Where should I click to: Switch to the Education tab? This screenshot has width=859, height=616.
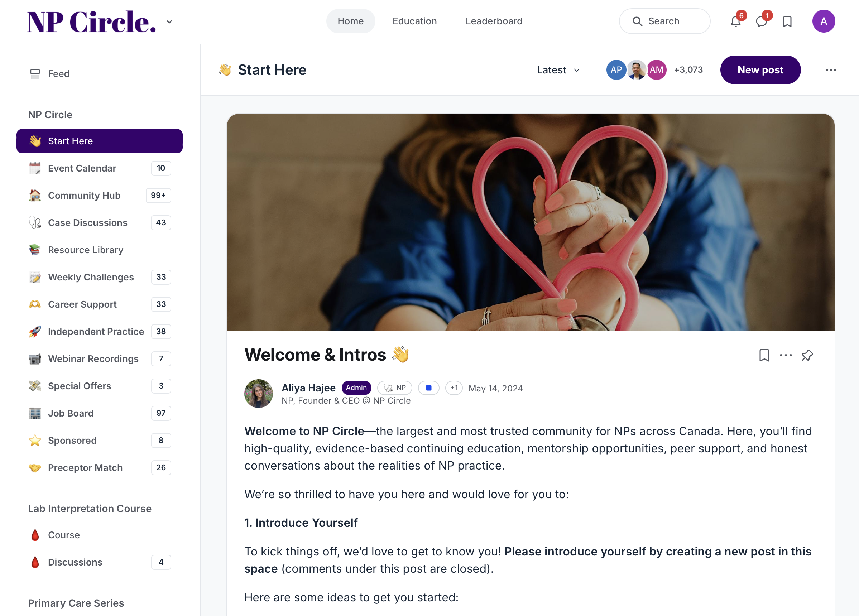coord(414,21)
